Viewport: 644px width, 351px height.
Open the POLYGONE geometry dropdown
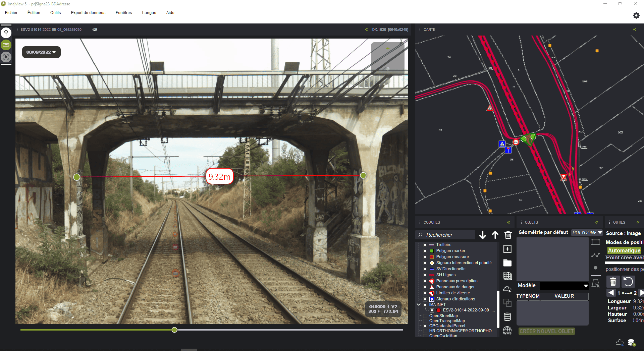(x=587, y=233)
